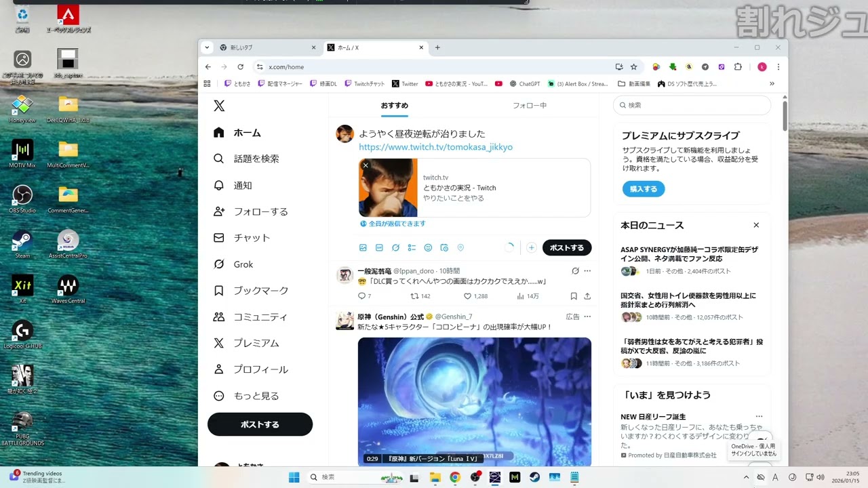Open more options on Ippan_doro post
Screen dimensions: 868x488
point(587,271)
